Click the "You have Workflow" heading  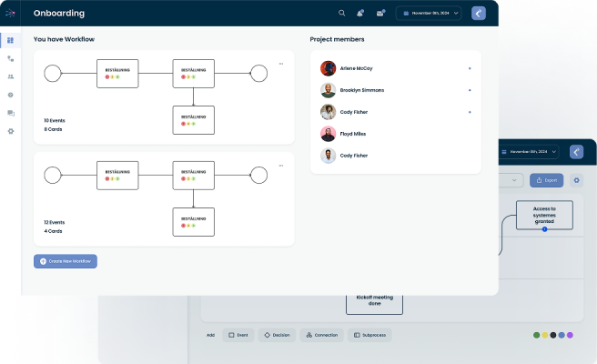[64, 39]
